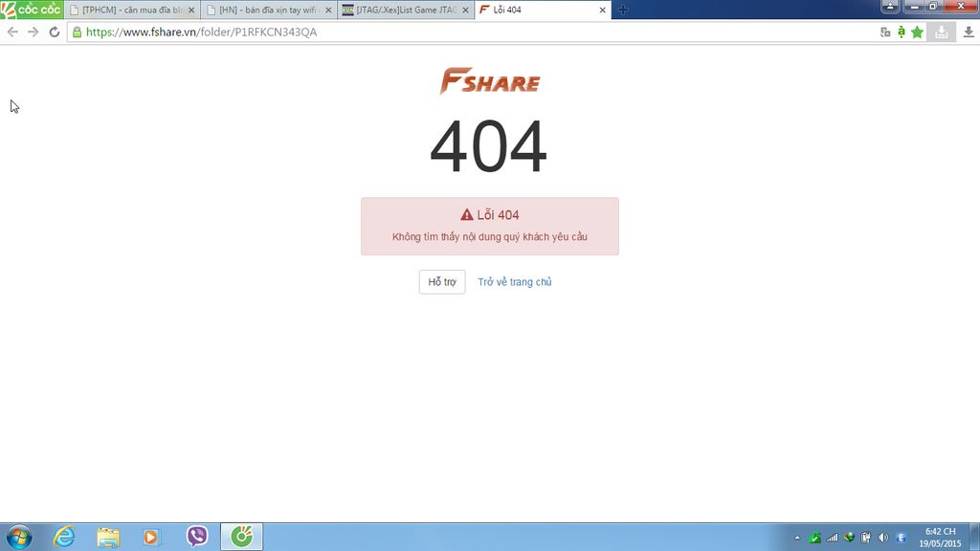Open the Windows Start menu
The height and width of the screenshot is (551, 980).
pos(19,538)
